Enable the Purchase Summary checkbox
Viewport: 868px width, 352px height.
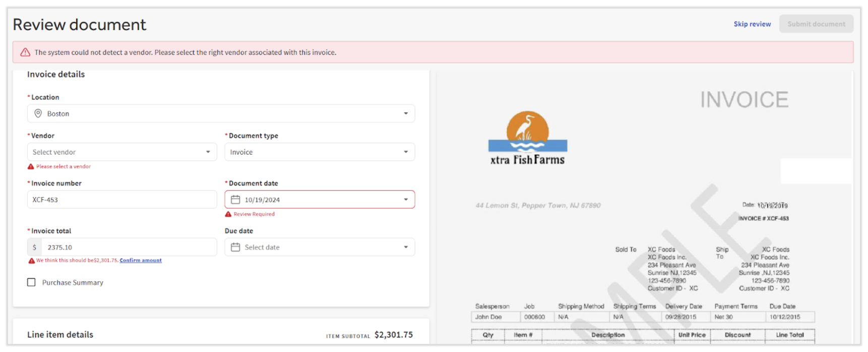31,282
